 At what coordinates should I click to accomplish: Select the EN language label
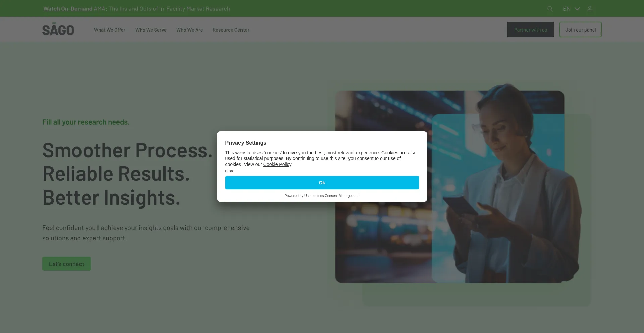tap(566, 9)
